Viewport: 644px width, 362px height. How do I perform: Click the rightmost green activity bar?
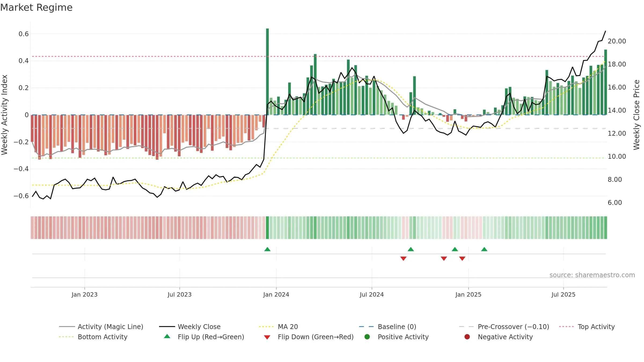coord(606,82)
